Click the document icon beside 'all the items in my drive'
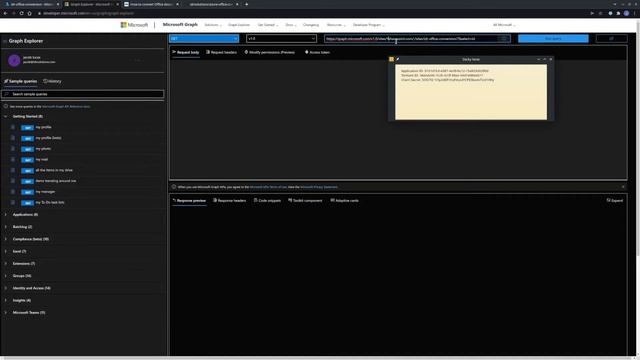Viewport: 640px width, 360px height. coord(13,170)
